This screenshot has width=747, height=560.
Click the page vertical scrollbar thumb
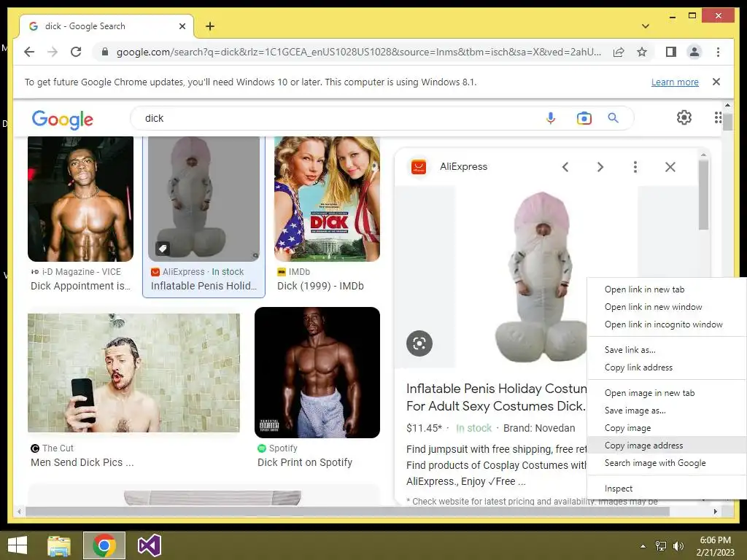coord(727,120)
